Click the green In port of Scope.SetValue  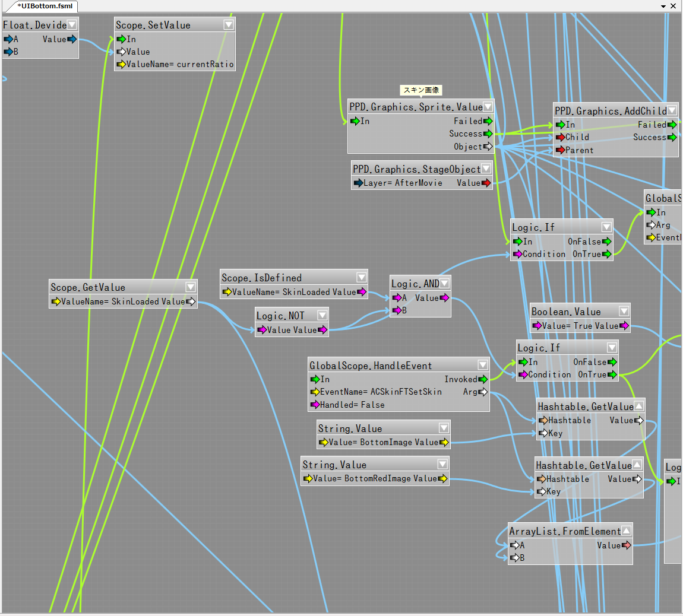(121, 39)
